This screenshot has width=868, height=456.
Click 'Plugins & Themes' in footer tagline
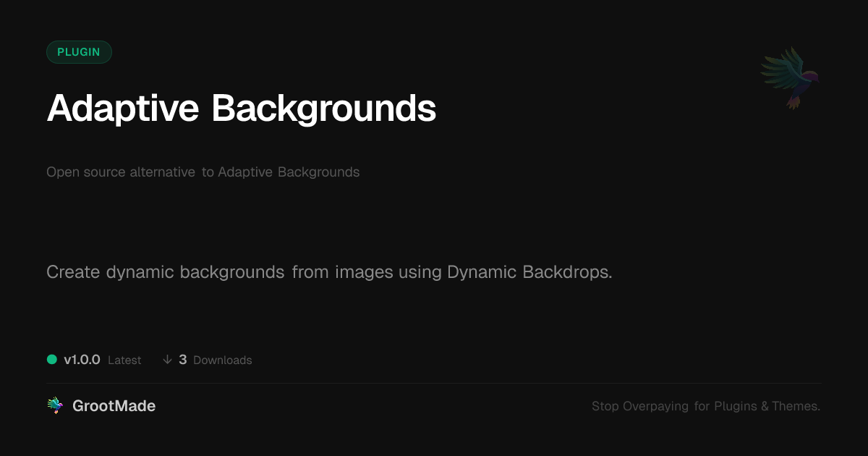tap(767, 406)
